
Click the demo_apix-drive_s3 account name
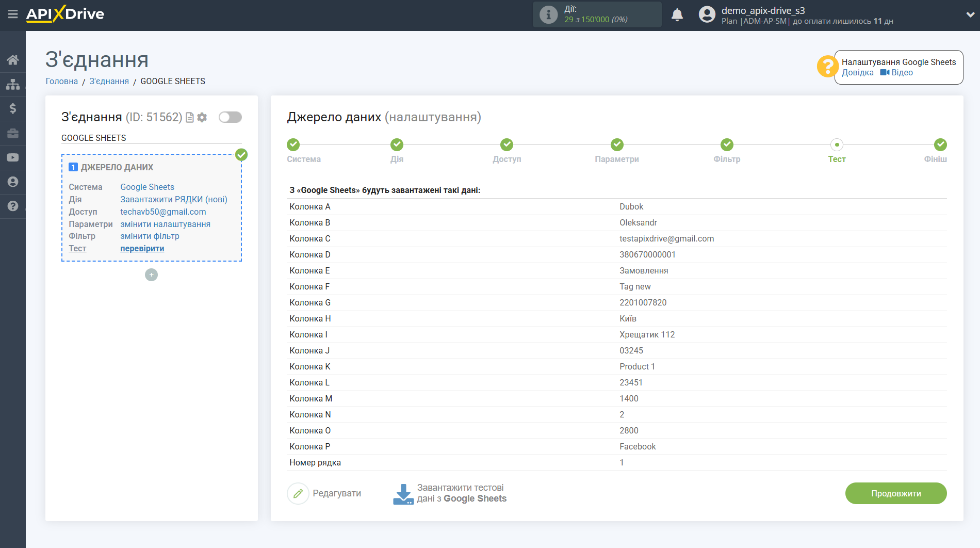click(x=763, y=10)
